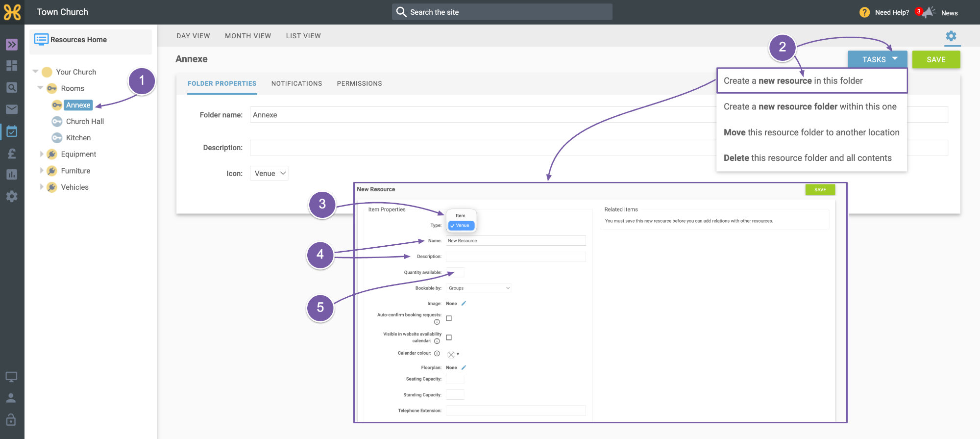Open the calendar bookings module icon
Viewport: 980px width, 439px height.
coord(12,131)
